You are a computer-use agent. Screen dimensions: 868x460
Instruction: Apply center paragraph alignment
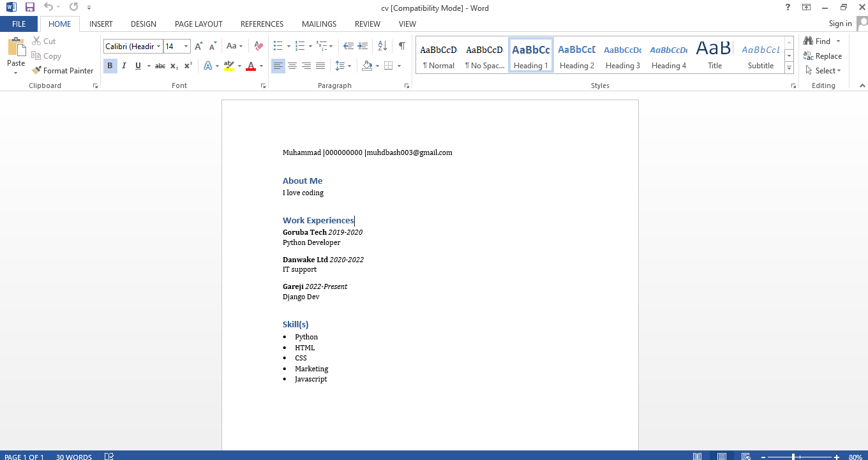click(x=292, y=65)
